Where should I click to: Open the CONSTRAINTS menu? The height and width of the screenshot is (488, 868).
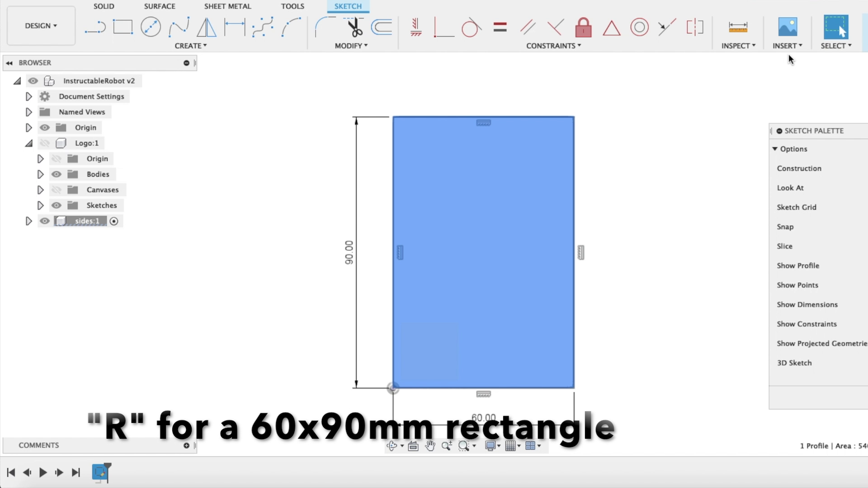tap(553, 46)
